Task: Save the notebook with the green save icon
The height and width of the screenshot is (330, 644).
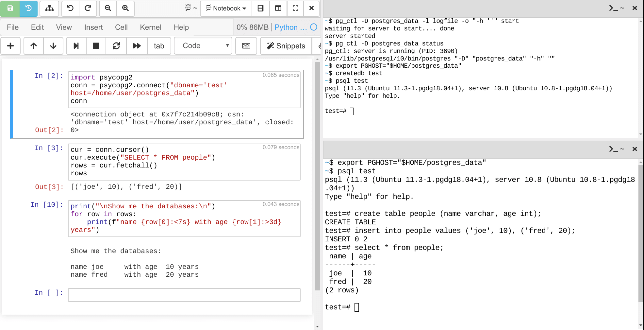Action: (x=10, y=9)
